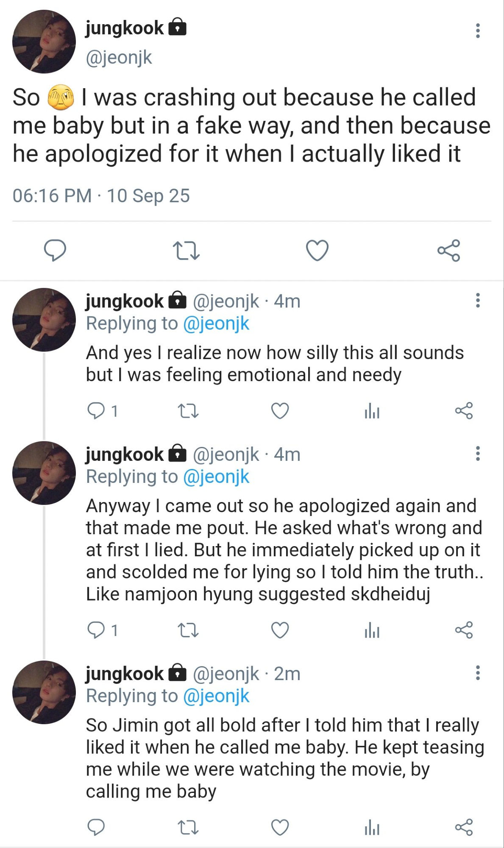This screenshot has width=504, height=848.
Task: Click @jeonjk link in first reply's Replying to
Action: (216, 324)
